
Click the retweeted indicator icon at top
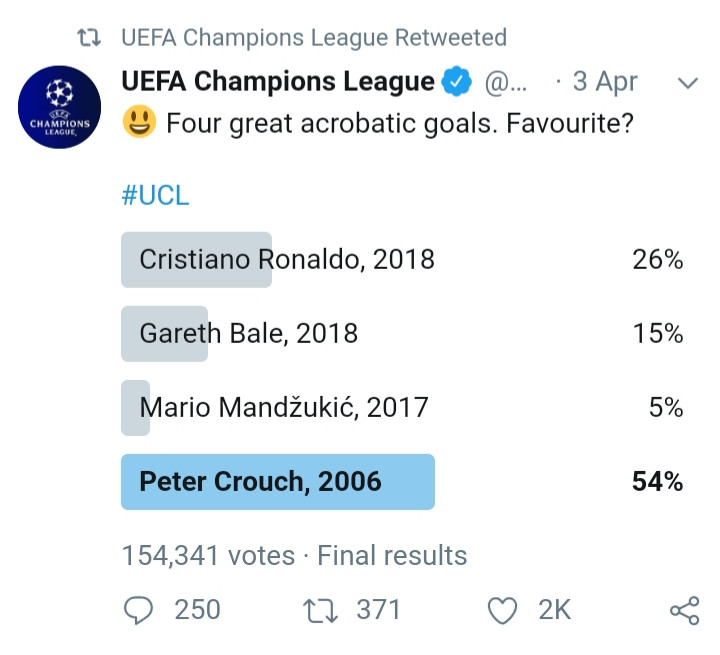tap(90, 38)
